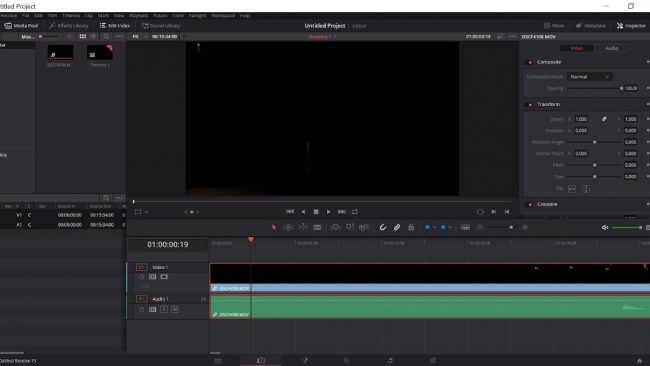Adjust the Opacity slider

[x=594, y=88]
